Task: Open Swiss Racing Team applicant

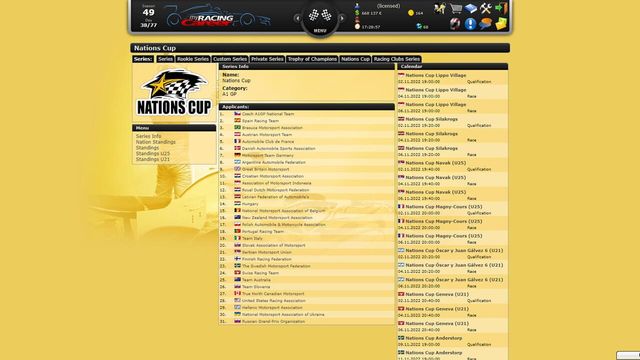Action: [x=260, y=273]
